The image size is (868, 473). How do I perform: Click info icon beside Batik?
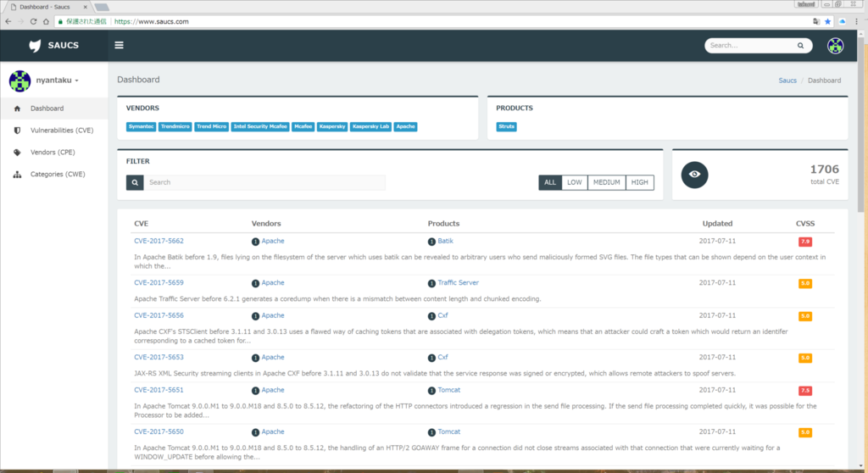tap(431, 242)
